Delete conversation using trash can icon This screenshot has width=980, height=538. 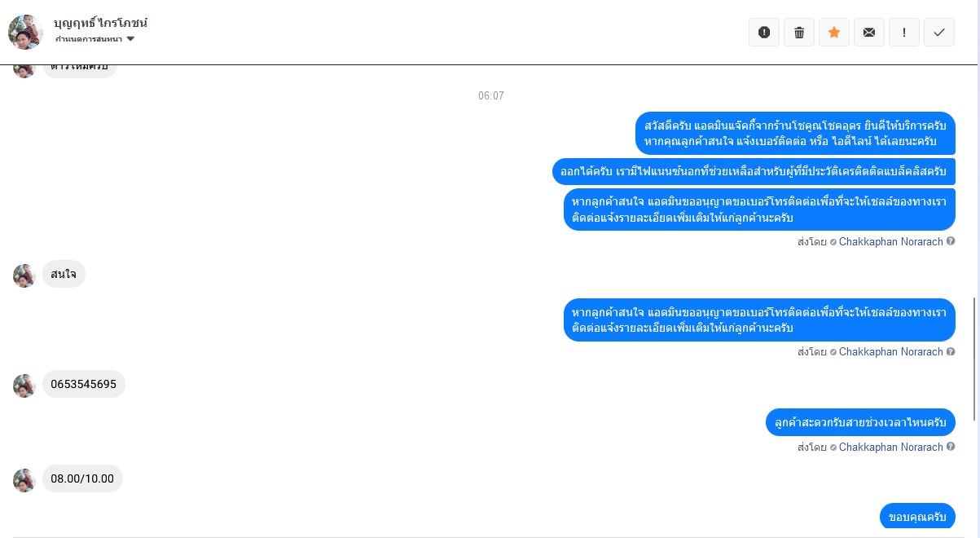799,33
